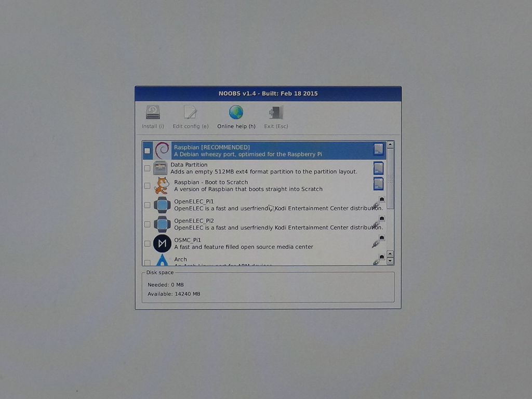Click the OS list scrollbar thumb
Screen dimensions: 532x399
click(390, 179)
